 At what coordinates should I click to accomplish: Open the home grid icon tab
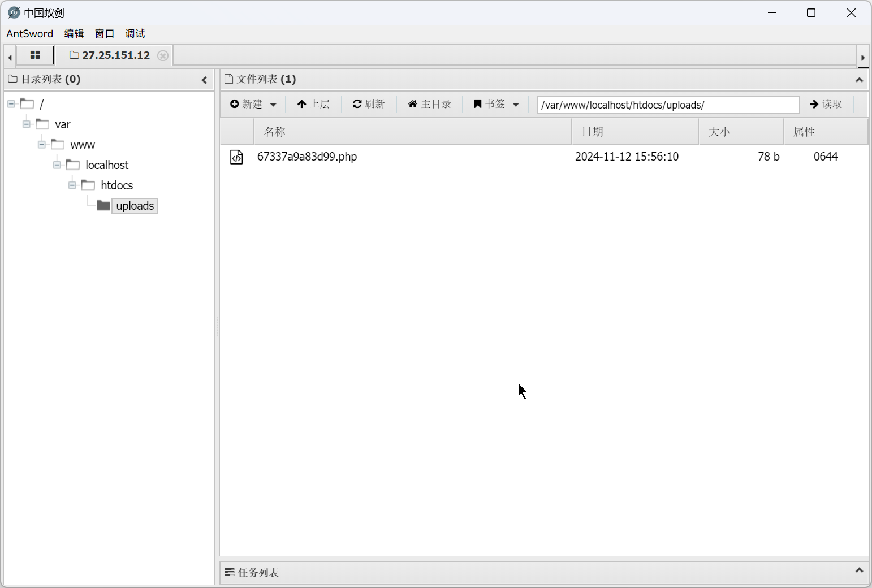pyautogui.click(x=35, y=55)
